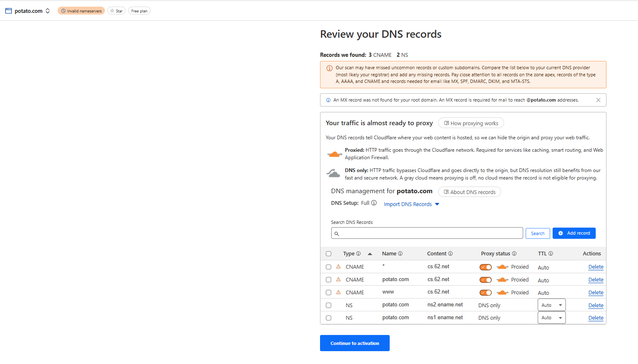Screen dimensions: 638x364
Task: Click the Search DNS Records input field
Action: pos(427,233)
